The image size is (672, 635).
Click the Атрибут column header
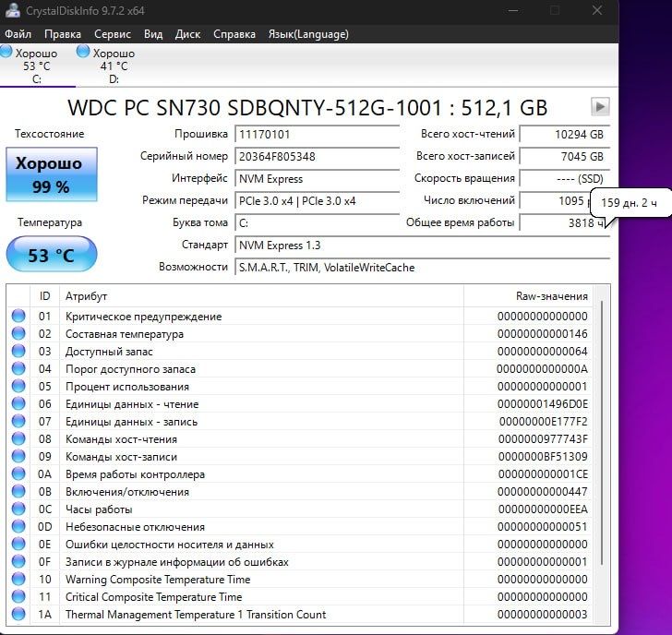(x=87, y=296)
